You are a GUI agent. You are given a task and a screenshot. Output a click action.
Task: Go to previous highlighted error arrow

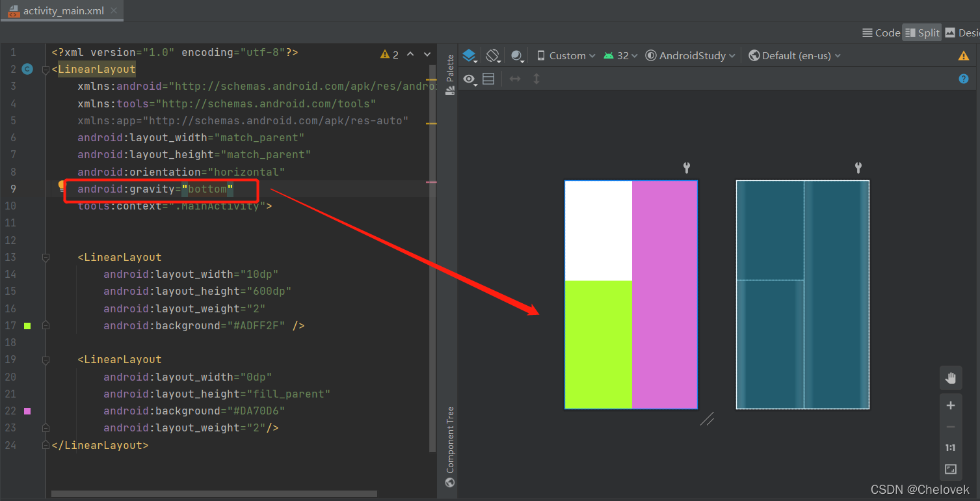(410, 55)
